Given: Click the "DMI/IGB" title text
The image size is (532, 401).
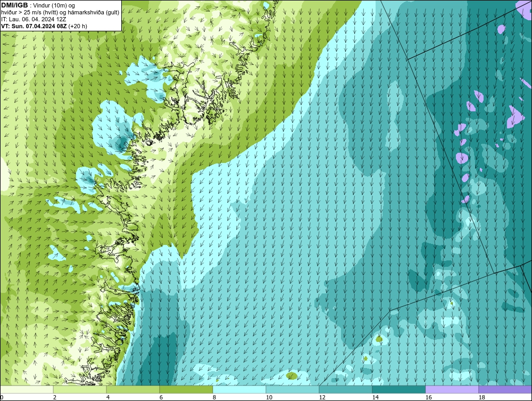Looking at the screenshot, I should point(14,5).
